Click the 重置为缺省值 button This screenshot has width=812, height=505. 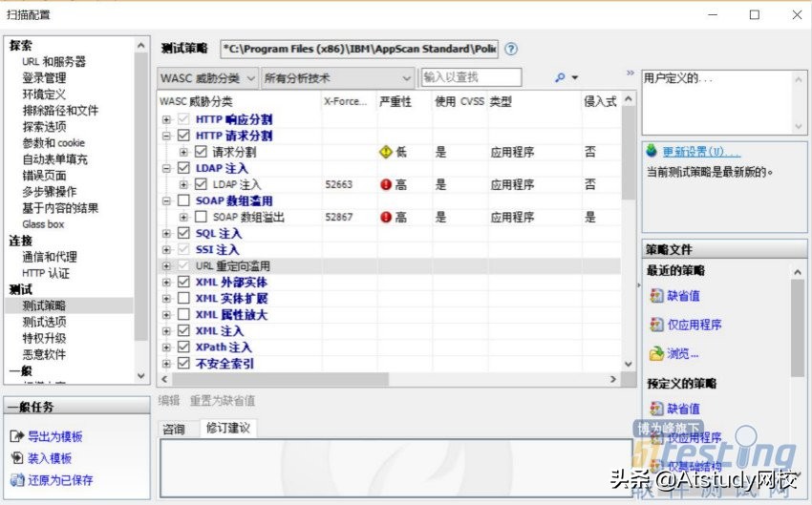[x=223, y=400]
